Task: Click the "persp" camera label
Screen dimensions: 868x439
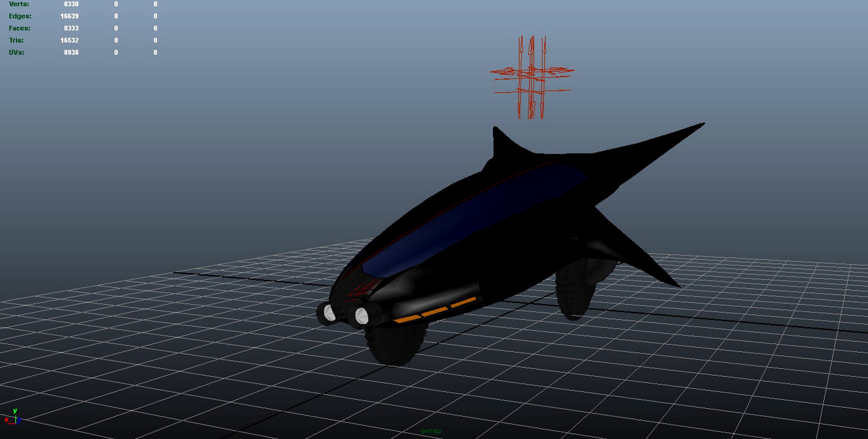Action: [x=431, y=431]
